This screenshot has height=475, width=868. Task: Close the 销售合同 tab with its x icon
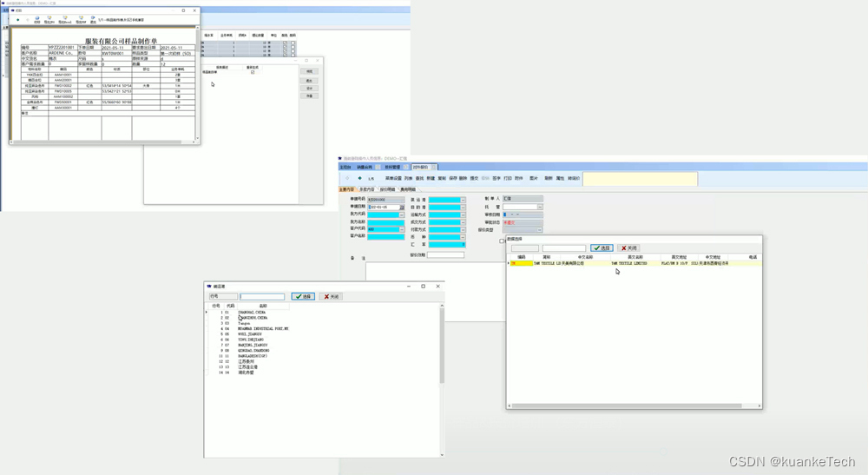[x=378, y=168]
